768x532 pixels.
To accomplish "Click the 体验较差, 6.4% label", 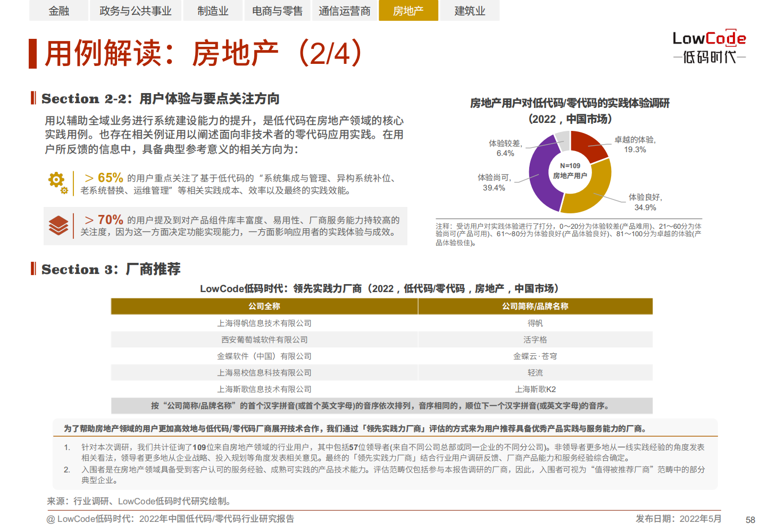I will (x=505, y=148).
